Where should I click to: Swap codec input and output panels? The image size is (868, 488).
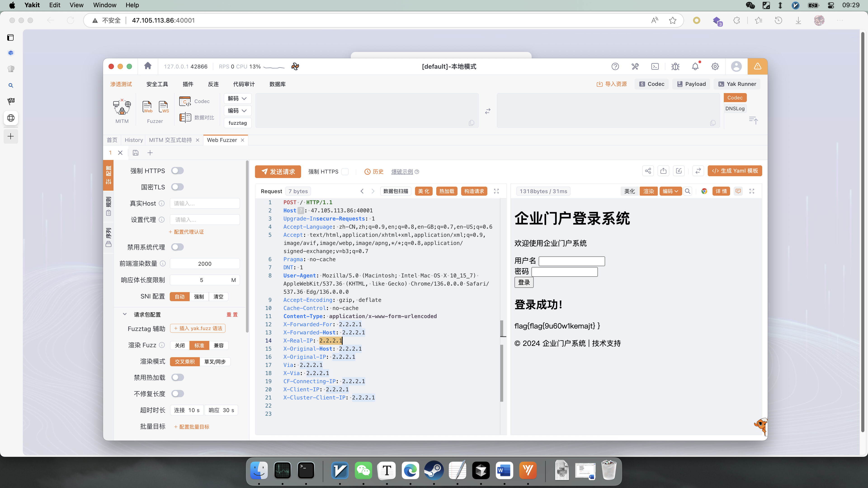(x=488, y=111)
